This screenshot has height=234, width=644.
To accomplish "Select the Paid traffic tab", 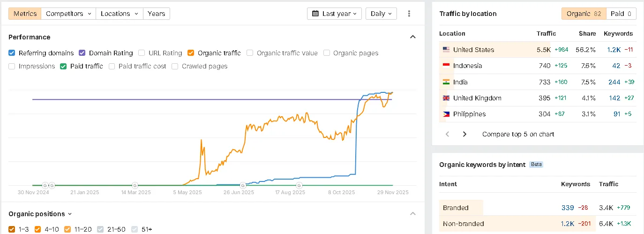I will point(621,14).
